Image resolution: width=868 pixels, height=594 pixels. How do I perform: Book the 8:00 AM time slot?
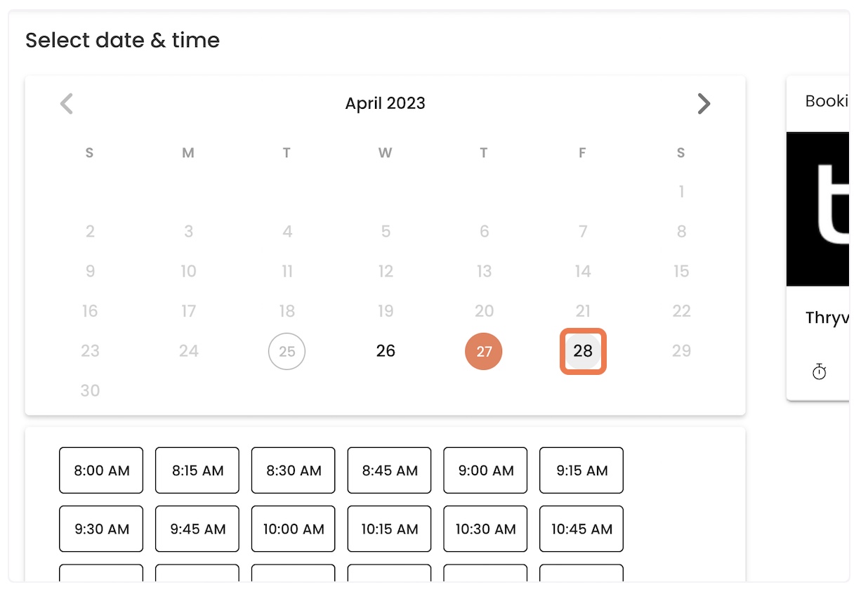click(101, 470)
